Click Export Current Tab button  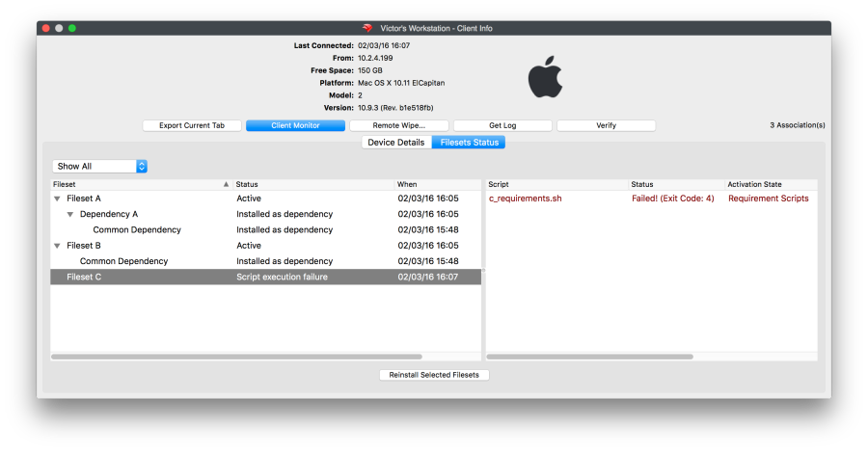(192, 125)
